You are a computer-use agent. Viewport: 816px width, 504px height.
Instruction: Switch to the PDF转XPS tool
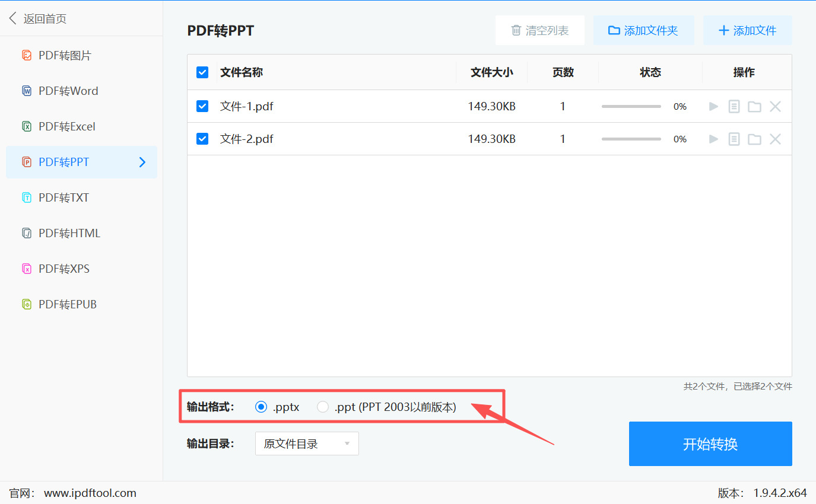coord(66,268)
